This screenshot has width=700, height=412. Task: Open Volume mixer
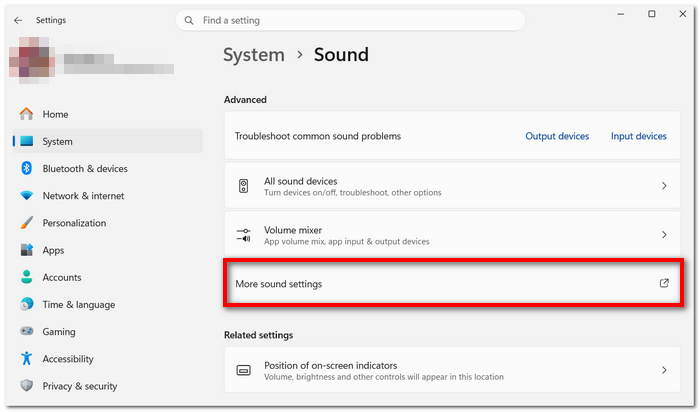[x=452, y=234]
